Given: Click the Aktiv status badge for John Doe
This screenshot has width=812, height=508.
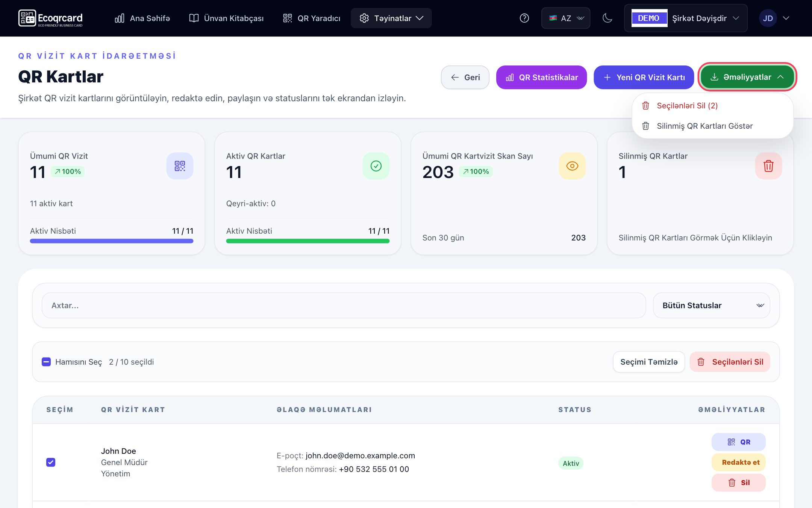Looking at the screenshot, I should pos(571,463).
